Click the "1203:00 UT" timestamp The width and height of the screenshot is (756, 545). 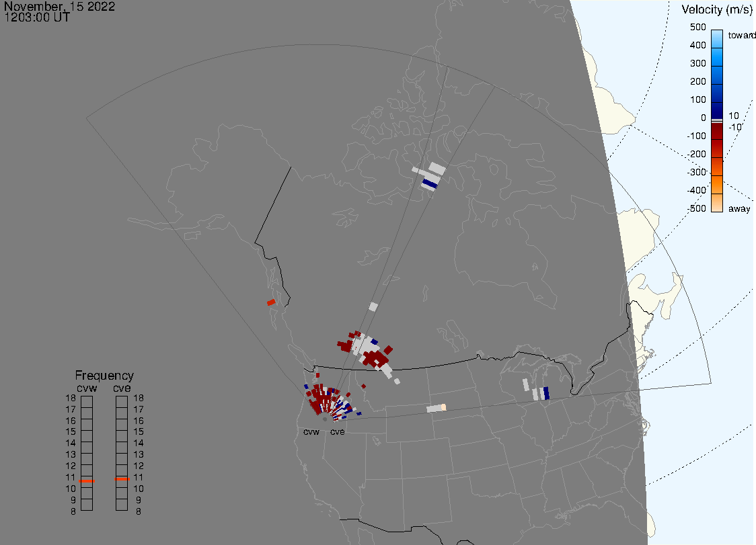[37, 17]
